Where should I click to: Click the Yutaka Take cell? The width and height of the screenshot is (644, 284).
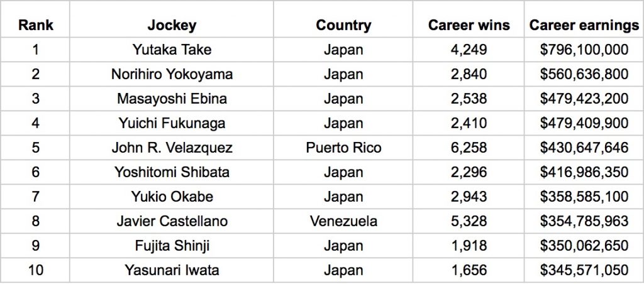tap(172, 50)
